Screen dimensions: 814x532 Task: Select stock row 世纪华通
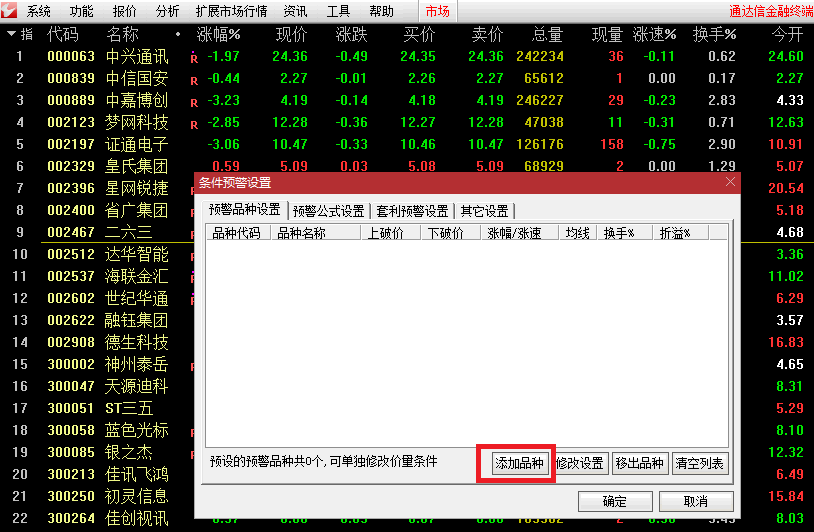click(x=137, y=298)
